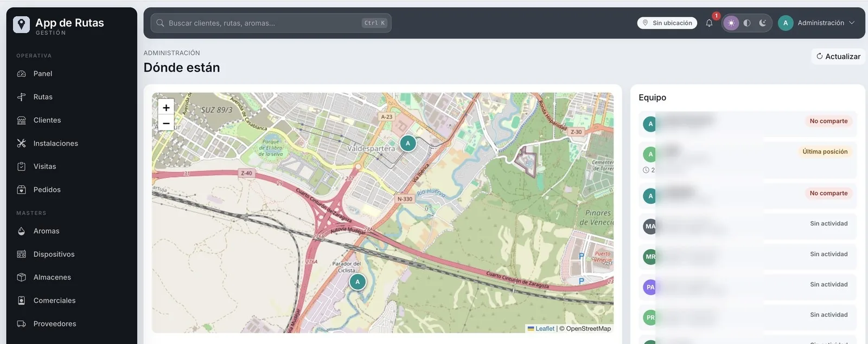Select team member with MA avatar
The width and height of the screenshot is (868, 344).
pos(748,226)
